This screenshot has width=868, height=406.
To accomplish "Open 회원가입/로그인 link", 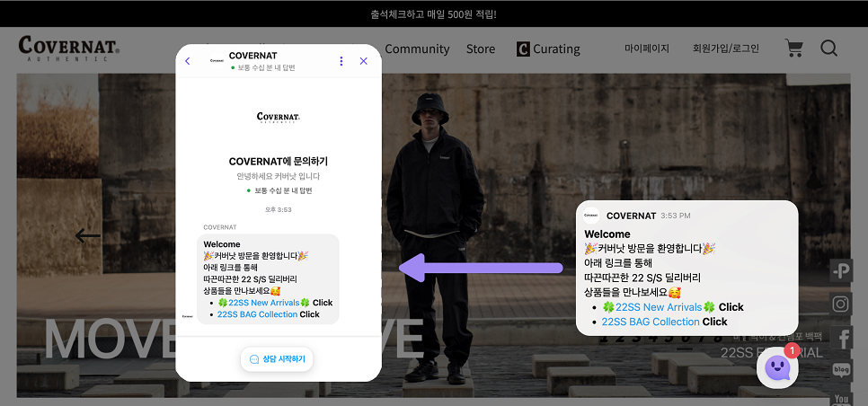I will click(726, 49).
